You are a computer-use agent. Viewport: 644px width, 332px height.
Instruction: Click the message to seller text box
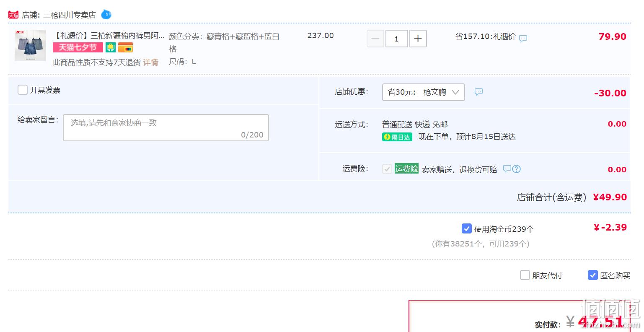(x=166, y=128)
